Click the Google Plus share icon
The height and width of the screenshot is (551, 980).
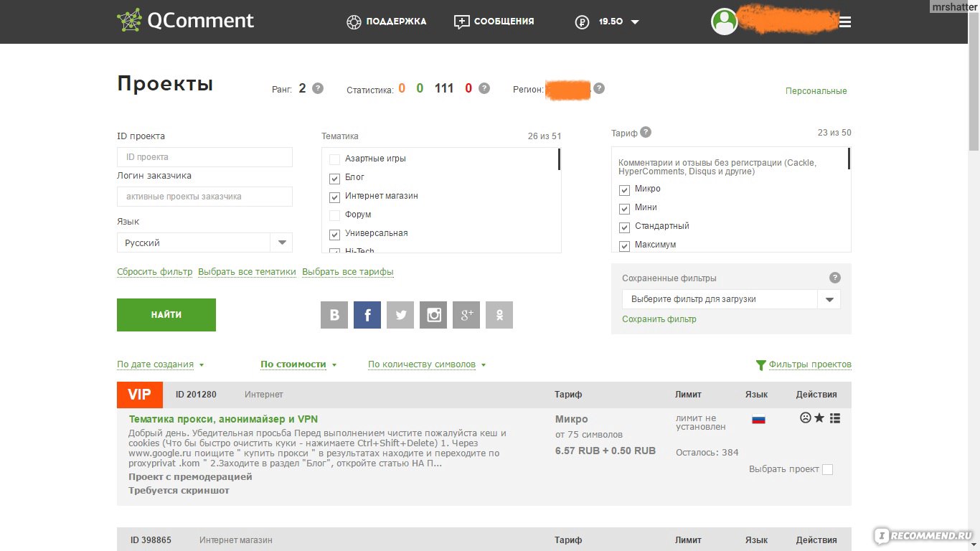click(466, 315)
